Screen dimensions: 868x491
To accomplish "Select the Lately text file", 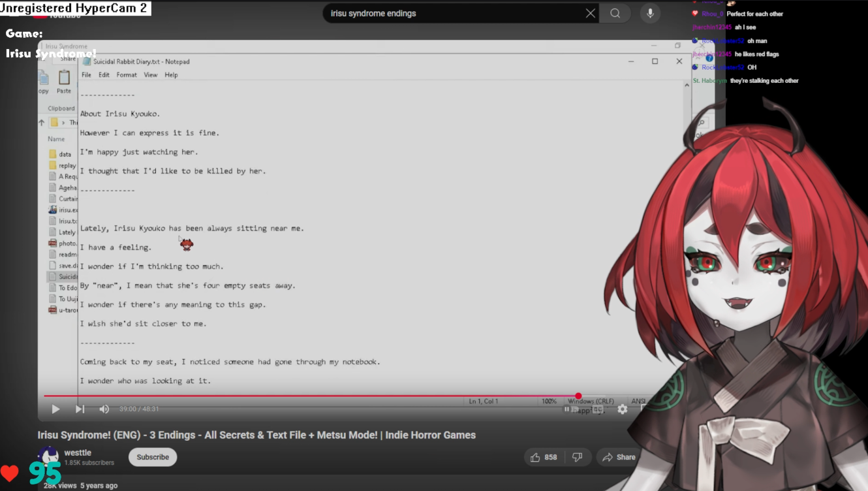I will click(x=63, y=232).
